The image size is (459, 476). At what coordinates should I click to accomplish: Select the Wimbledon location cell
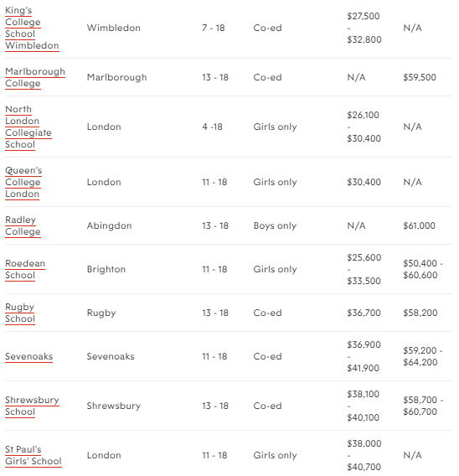114,28
